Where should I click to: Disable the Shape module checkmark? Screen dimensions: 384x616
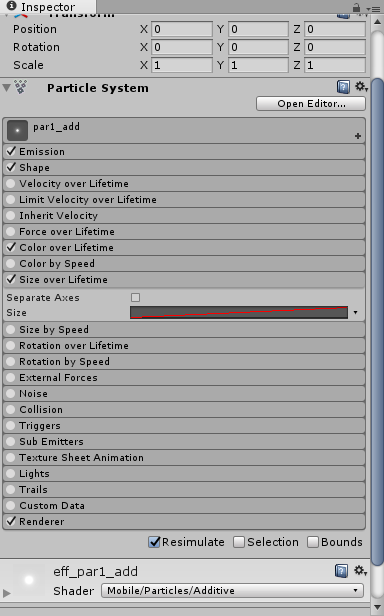[x=11, y=167]
